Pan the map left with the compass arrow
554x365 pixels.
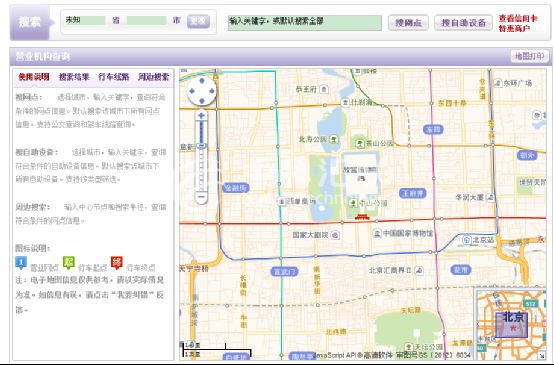191,91
